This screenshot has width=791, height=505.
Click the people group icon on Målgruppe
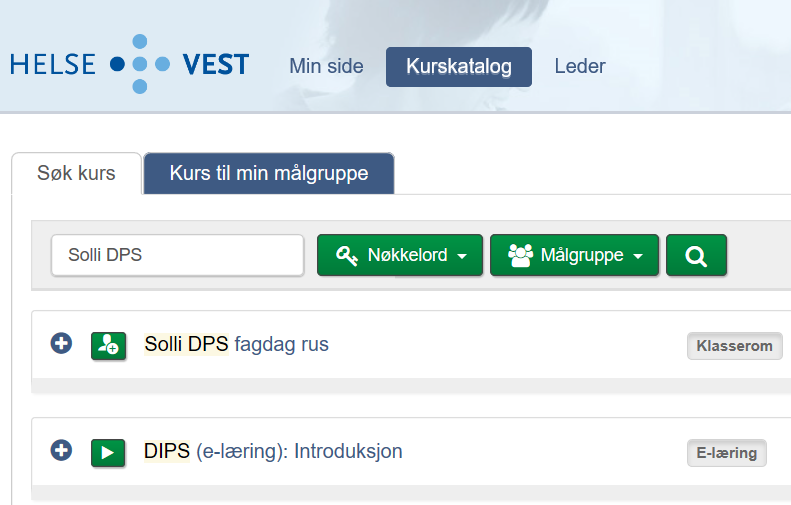(520, 256)
